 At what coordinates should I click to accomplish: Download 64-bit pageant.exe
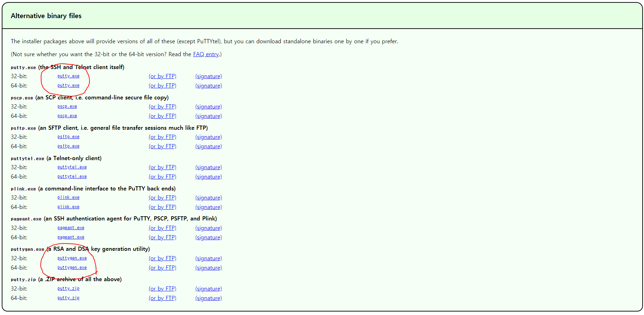click(71, 237)
